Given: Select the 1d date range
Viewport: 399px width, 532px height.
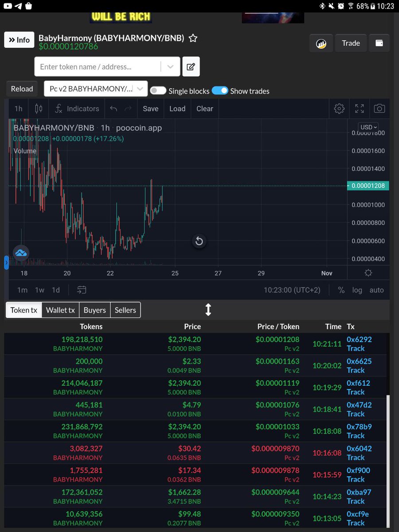Looking at the screenshot, I should click(56, 290).
